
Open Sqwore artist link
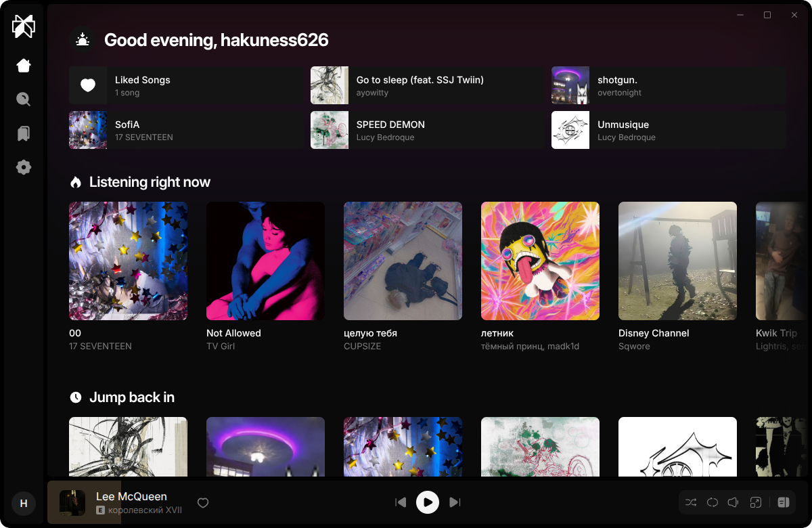point(634,346)
